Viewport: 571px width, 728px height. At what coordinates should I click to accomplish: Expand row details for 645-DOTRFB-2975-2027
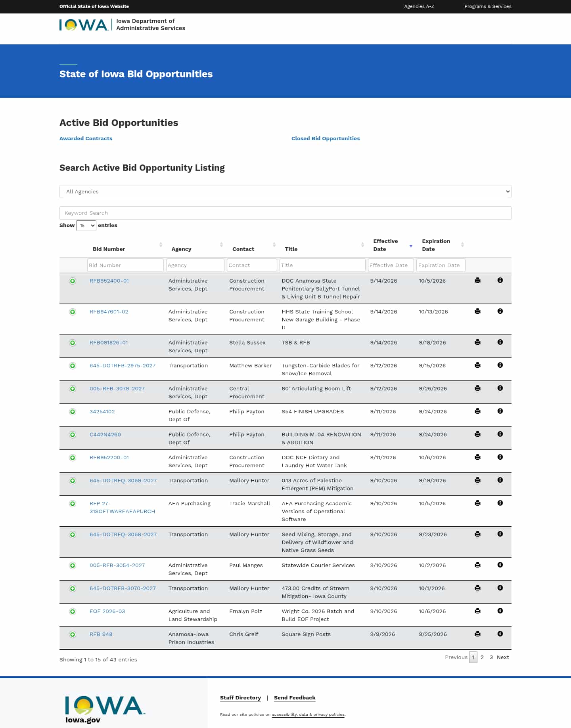click(x=73, y=366)
